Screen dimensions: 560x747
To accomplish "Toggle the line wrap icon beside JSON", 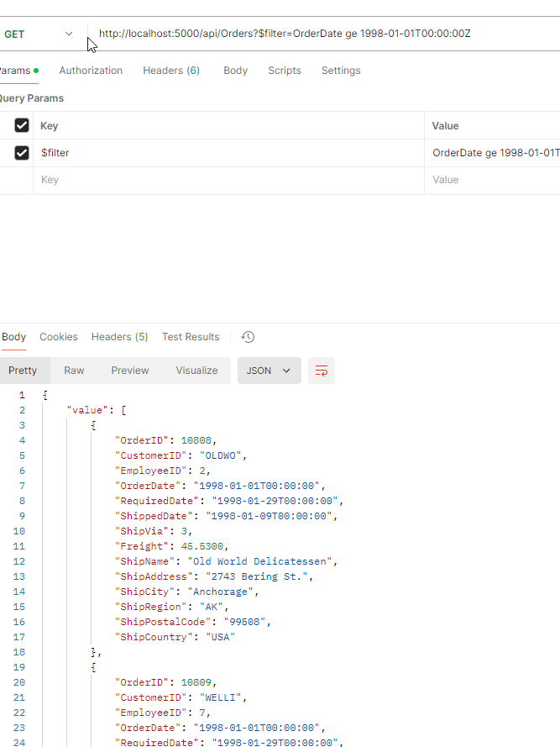I will [x=321, y=371].
